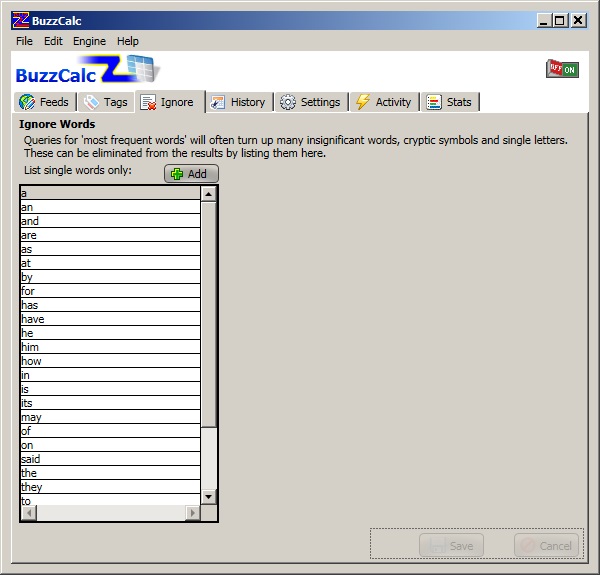The image size is (600, 575).
Task: Toggle the OFF/ON engine switch
Action: pos(561,69)
